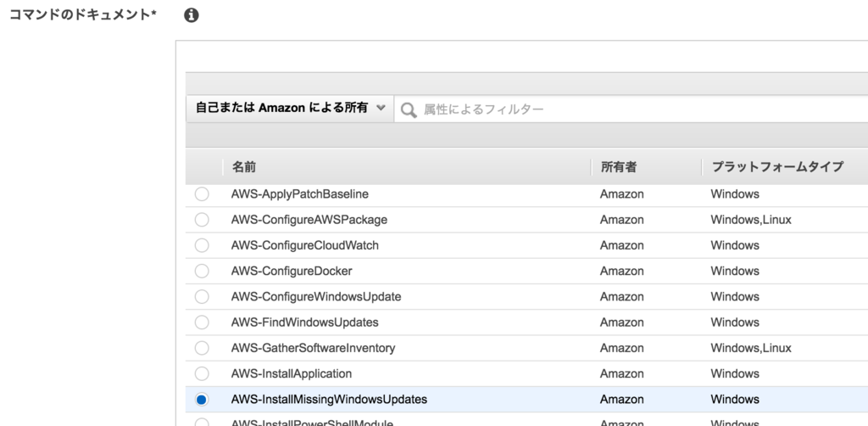Click Windows platform in AWS-ConfigureDocker row
The height and width of the screenshot is (426, 868).
pyautogui.click(x=735, y=271)
